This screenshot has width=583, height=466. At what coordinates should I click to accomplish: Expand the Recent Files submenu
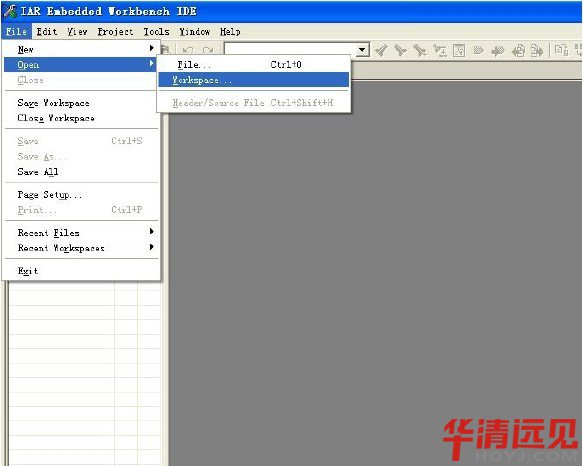click(x=81, y=232)
